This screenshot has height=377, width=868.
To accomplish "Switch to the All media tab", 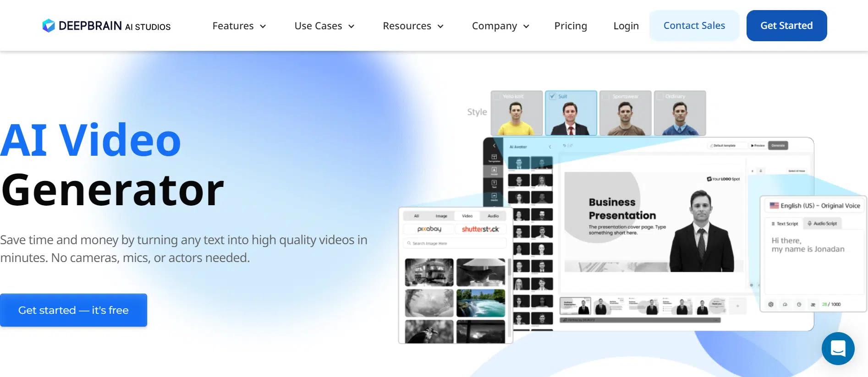I will 417,216.
